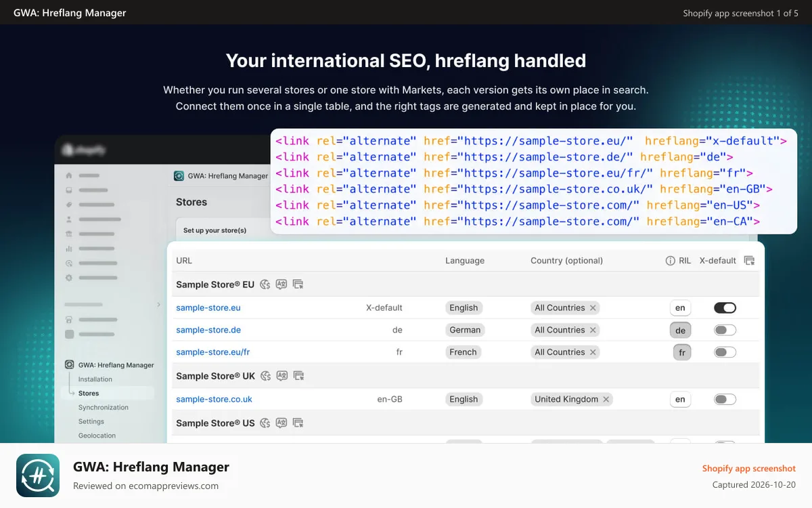The image size is (812, 508).
Task: Click the Discounts badge icon in sidebar
Action: tap(69, 278)
